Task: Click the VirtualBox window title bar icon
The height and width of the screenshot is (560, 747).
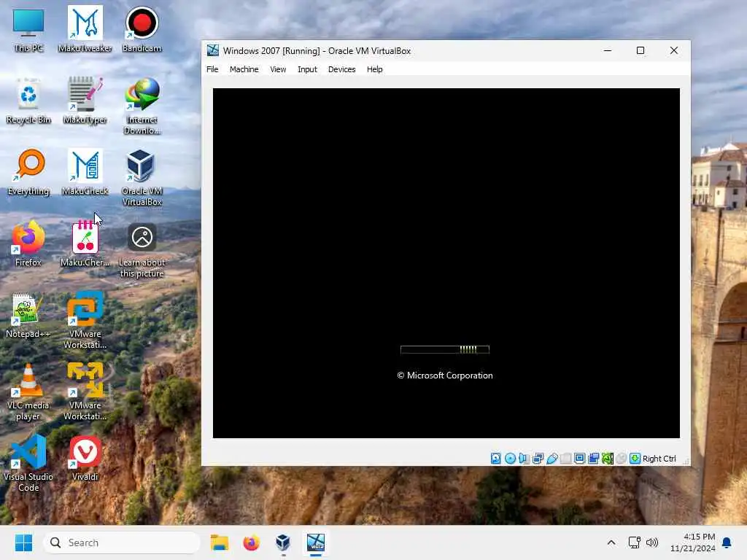Action: point(213,50)
